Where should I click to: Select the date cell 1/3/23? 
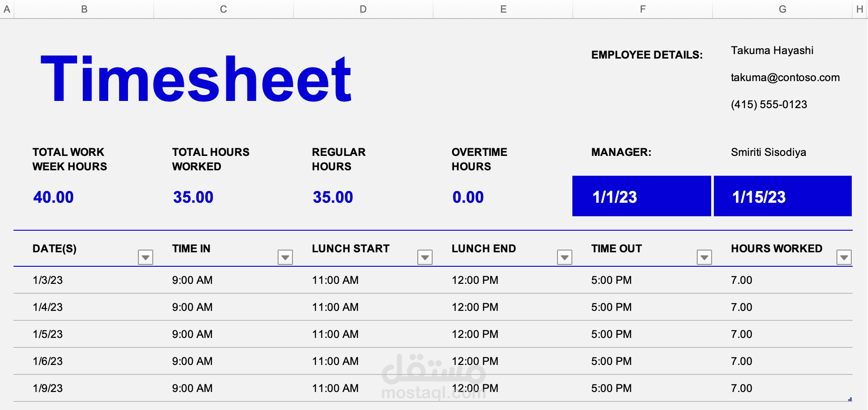(47, 280)
